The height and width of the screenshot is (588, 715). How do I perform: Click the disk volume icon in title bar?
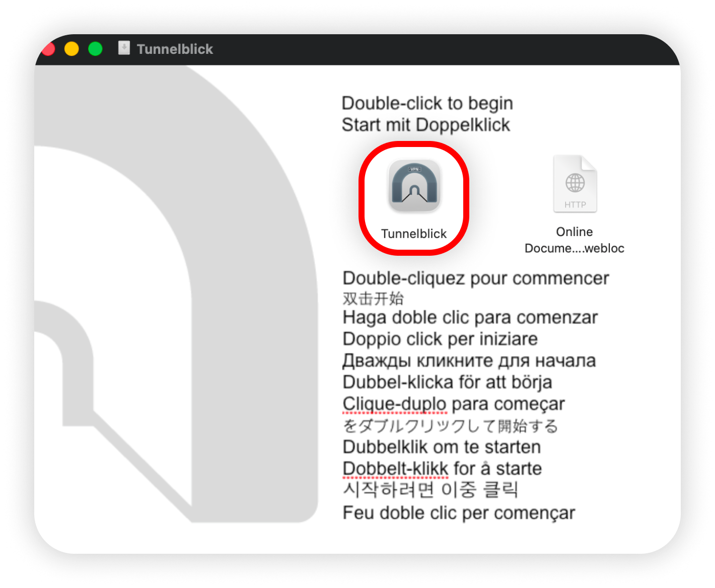coord(124,48)
